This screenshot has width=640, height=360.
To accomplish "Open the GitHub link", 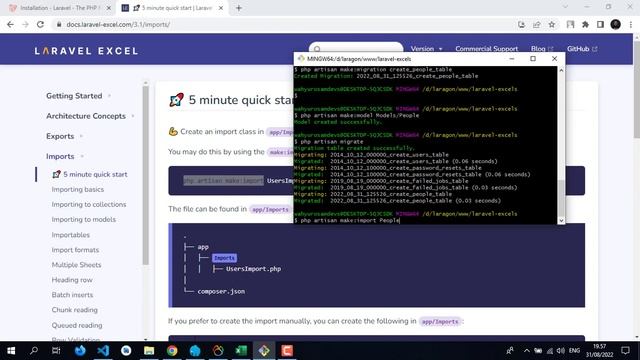I will 582,49.
